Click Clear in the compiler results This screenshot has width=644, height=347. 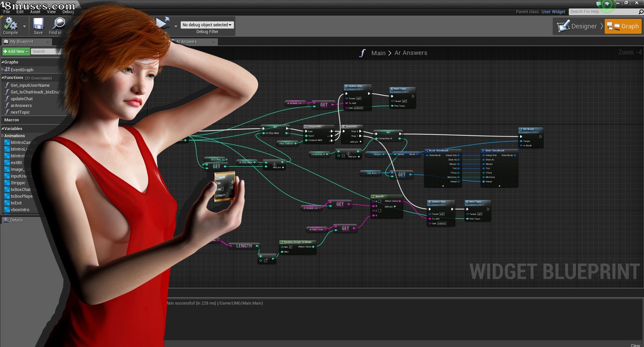[635, 345]
